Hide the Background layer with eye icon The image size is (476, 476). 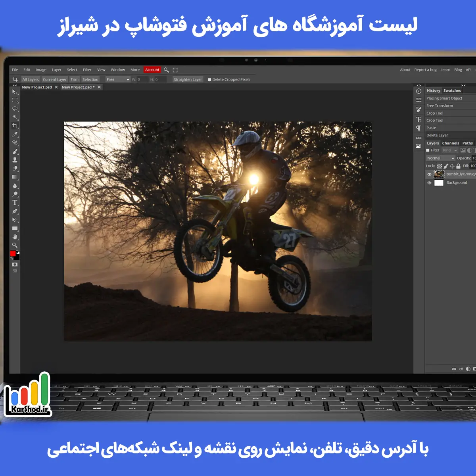tap(429, 183)
